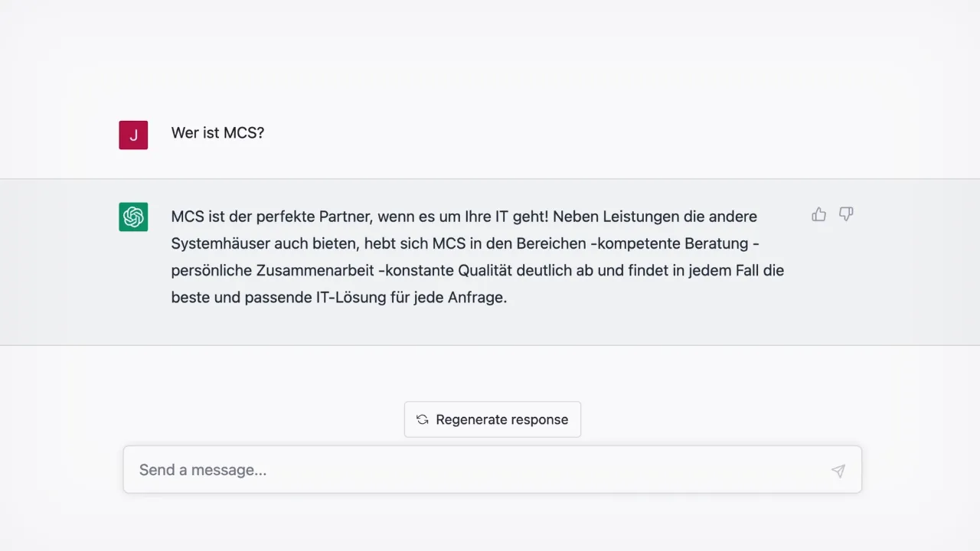
Task: Regenerate the response via its text label
Action: [x=502, y=419]
